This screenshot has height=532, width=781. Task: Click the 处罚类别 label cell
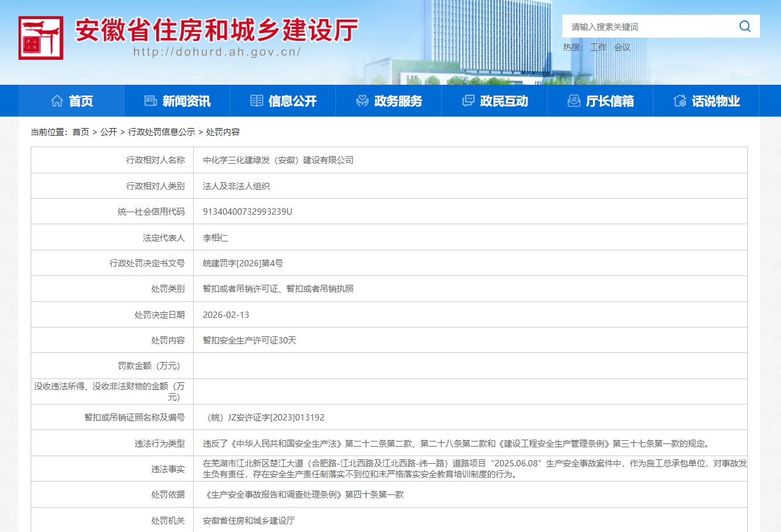coord(112,289)
